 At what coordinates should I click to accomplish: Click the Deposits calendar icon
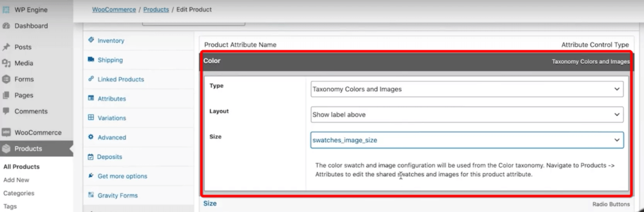[91, 157]
